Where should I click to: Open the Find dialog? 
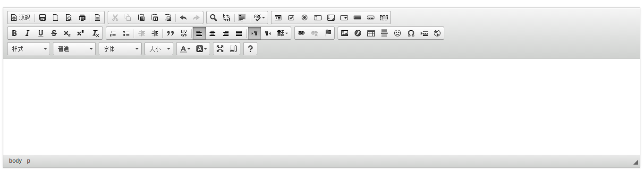(x=213, y=18)
